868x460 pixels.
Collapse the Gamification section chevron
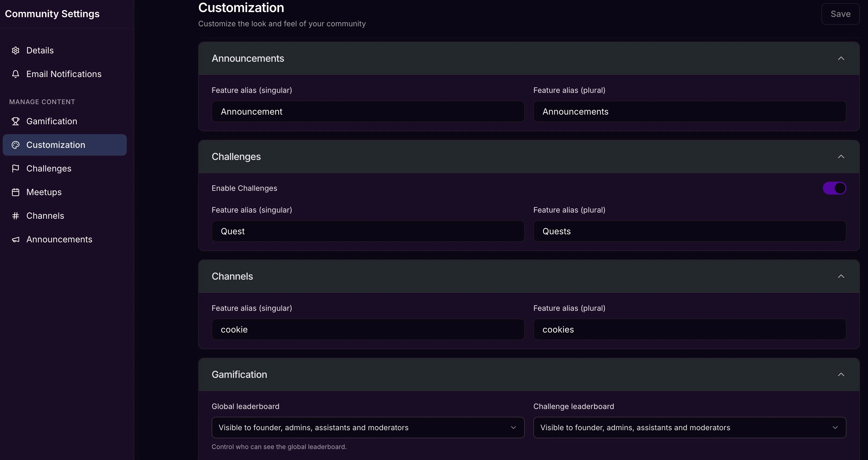click(x=841, y=374)
